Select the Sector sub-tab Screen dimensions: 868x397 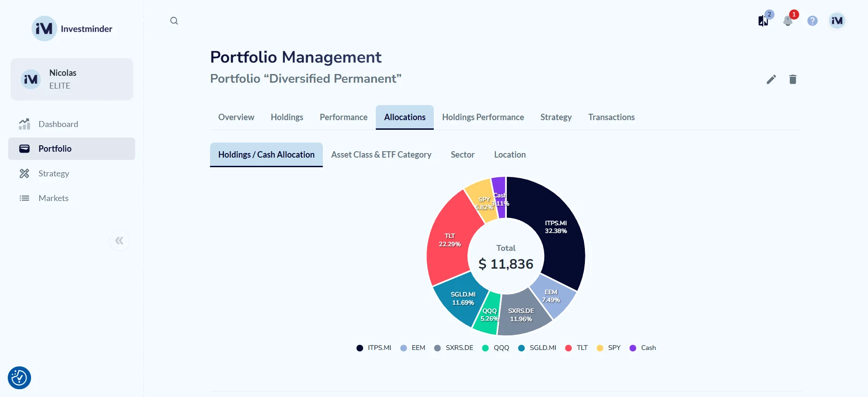pos(463,155)
